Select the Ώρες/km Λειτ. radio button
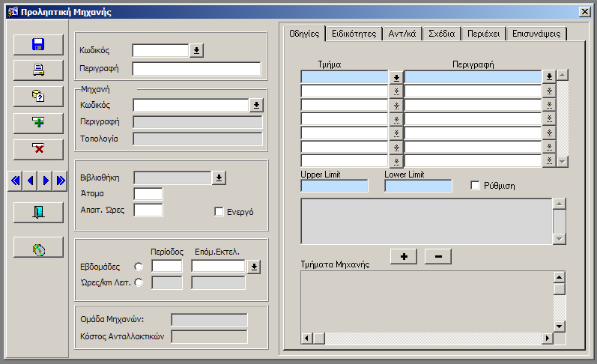Viewport: 597px width, 364px height. [139, 282]
